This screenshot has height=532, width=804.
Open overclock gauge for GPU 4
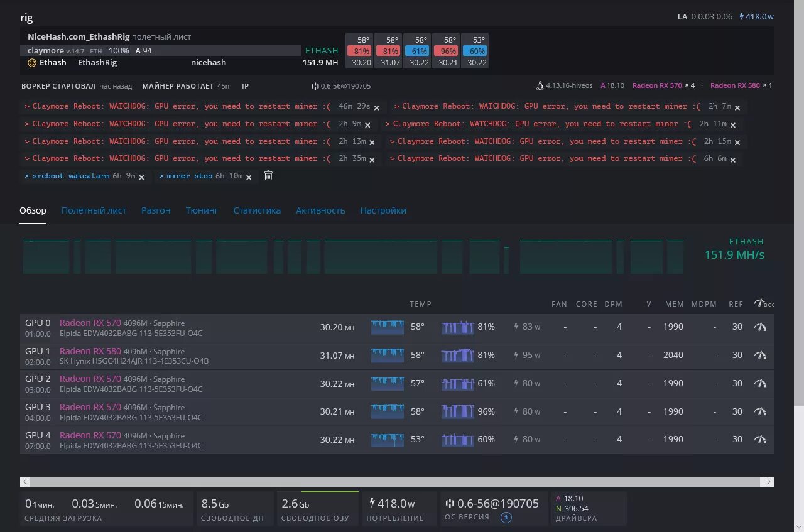[760, 440]
